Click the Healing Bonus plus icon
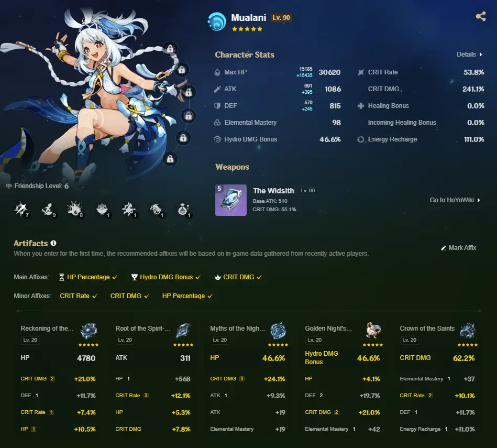The height and width of the screenshot is (448, 497). (x=361, y=106)
